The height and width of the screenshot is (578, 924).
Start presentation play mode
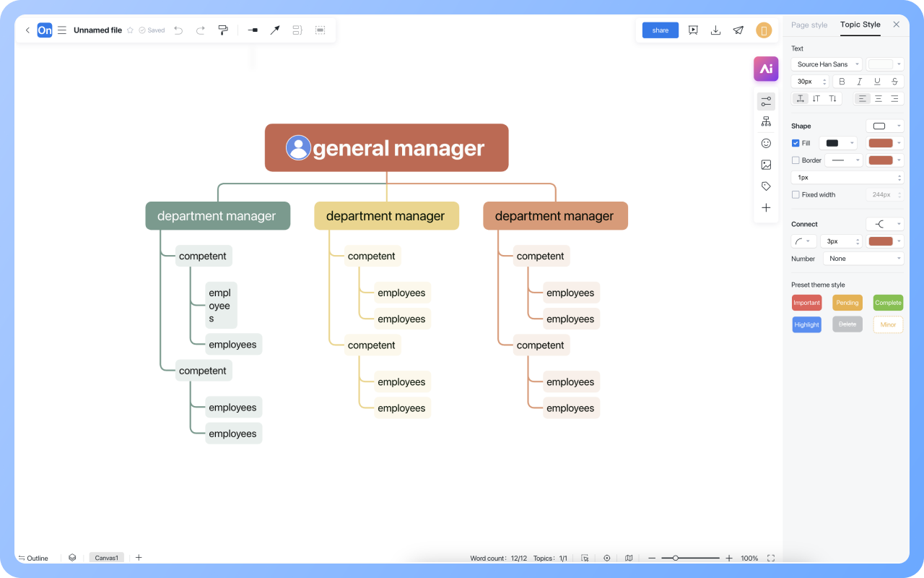click(693, 30)
